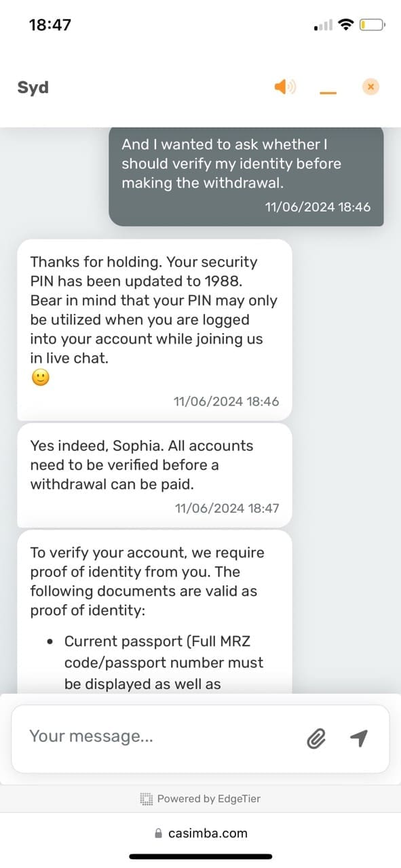The image size is (401, 868).
Task: Tap the 'To verify your account' message
Action: click(x=155, y=612)
